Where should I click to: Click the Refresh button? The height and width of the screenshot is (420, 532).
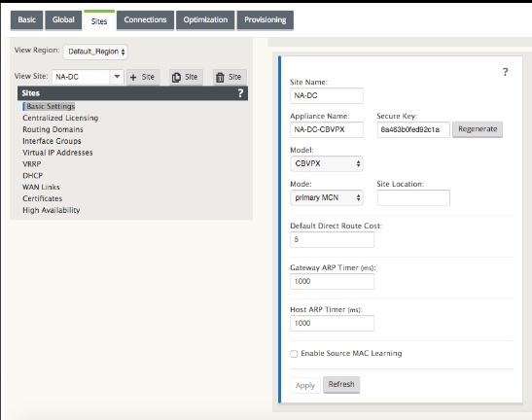(341, 384)
